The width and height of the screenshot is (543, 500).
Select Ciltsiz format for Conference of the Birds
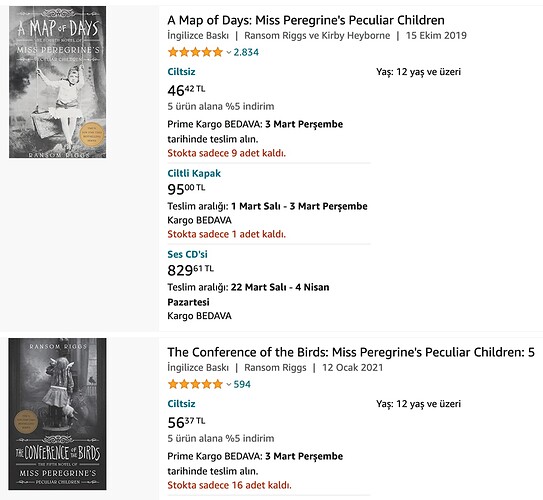click(x=181, y=404)
